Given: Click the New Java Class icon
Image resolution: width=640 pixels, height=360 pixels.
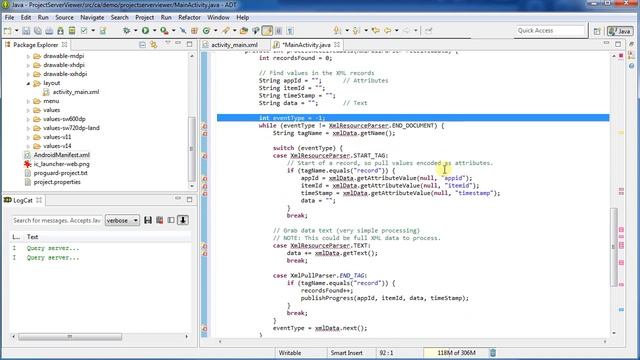Looking at the screenshot, I should point(207,31).
